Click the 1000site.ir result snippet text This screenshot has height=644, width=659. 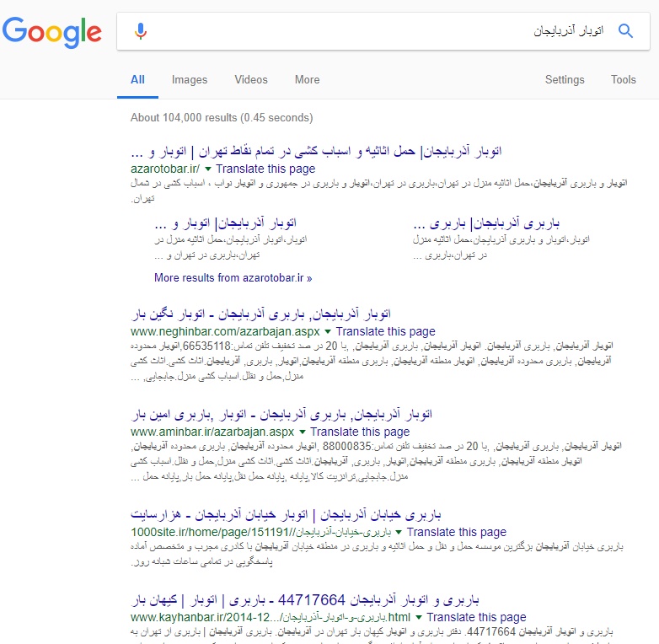click(377, 554)
